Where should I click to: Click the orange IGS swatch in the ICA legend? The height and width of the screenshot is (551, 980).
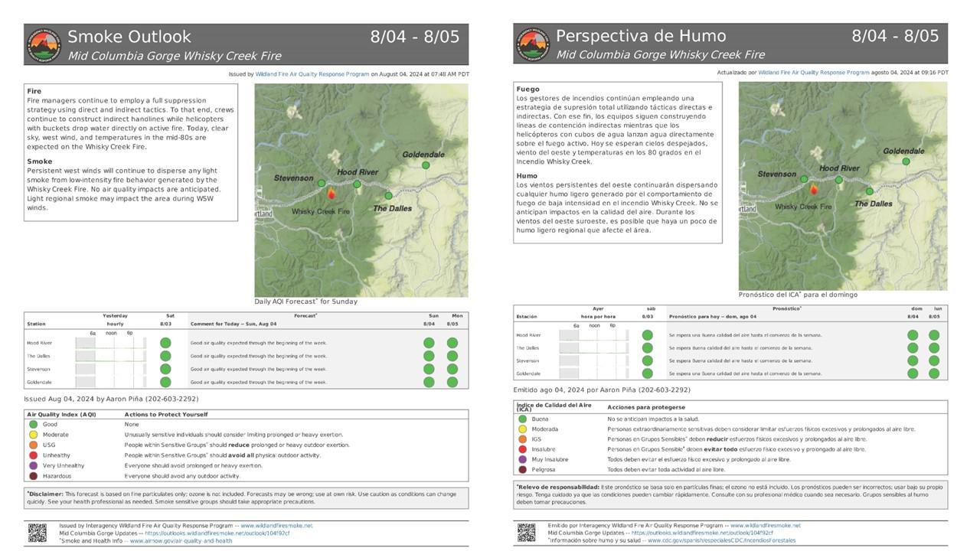(x=522, y=439)
